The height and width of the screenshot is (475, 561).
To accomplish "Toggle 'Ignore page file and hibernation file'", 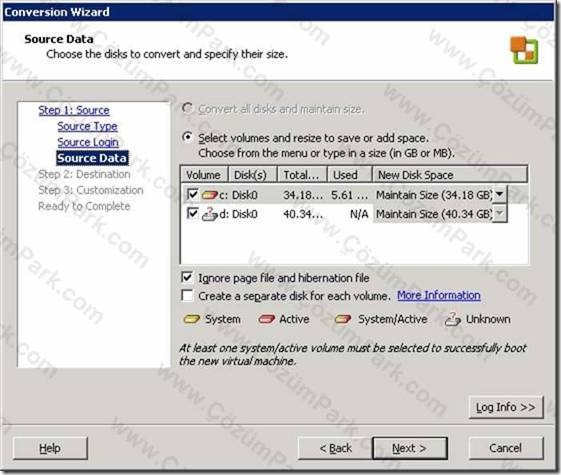I will click(x=187, y=278).
